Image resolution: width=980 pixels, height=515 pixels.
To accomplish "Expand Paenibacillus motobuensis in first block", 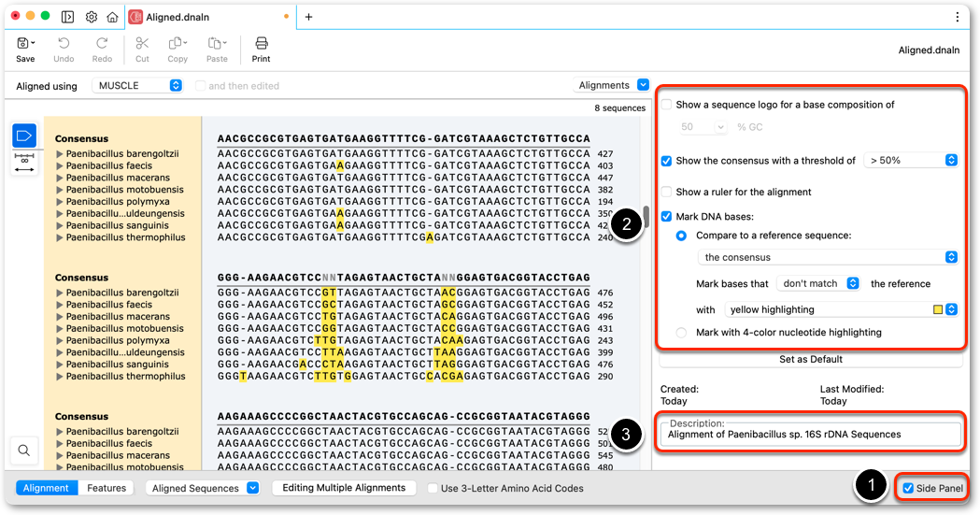I will pos(60,190).
